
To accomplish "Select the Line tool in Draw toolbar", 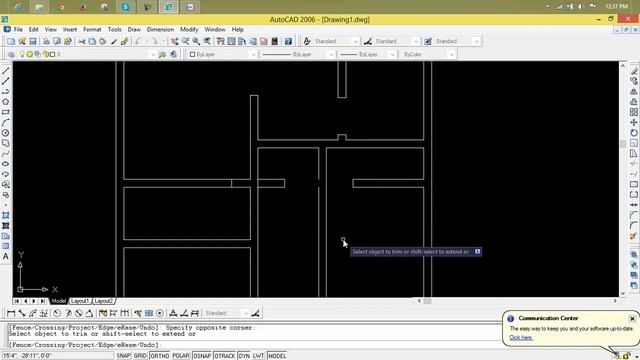I will [6, 71].
